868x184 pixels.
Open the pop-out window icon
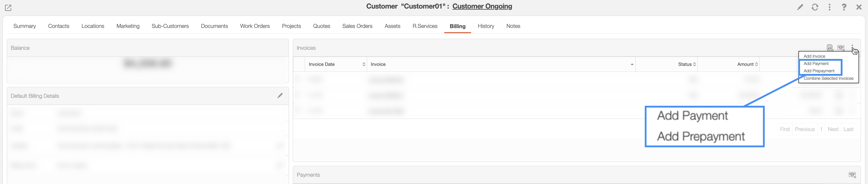point(8,8)
